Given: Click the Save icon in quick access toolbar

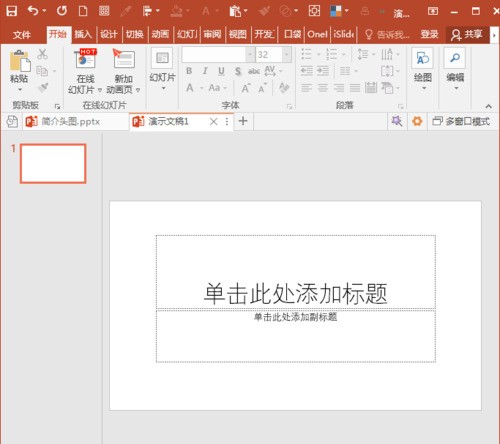Looking at the screenshot, I should click(12, 11).
